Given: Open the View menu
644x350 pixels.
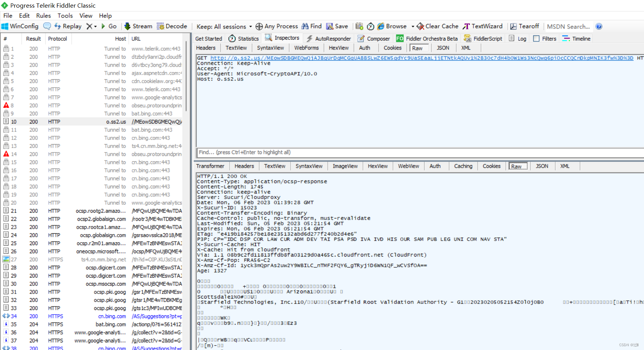Looking at the screenshot, I should (86, 16).
